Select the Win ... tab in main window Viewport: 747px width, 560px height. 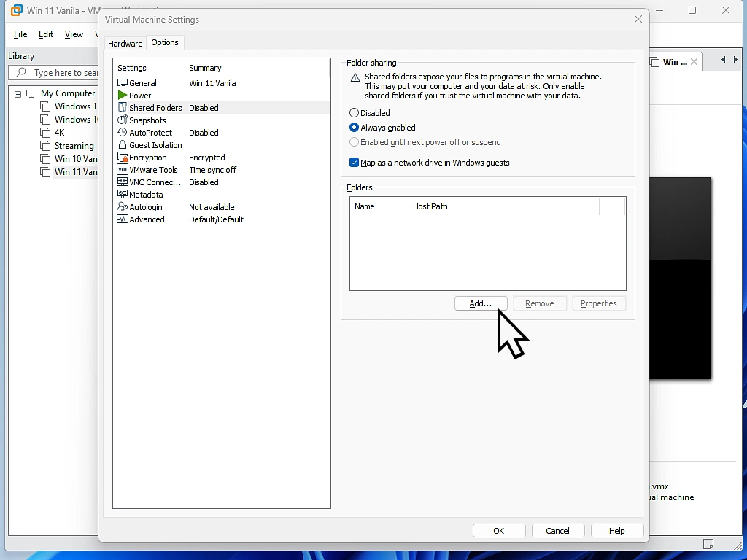tap(675, 62)
